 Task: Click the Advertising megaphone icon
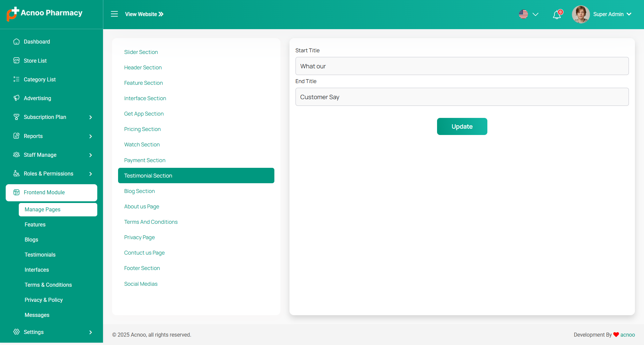coord(16,98)
